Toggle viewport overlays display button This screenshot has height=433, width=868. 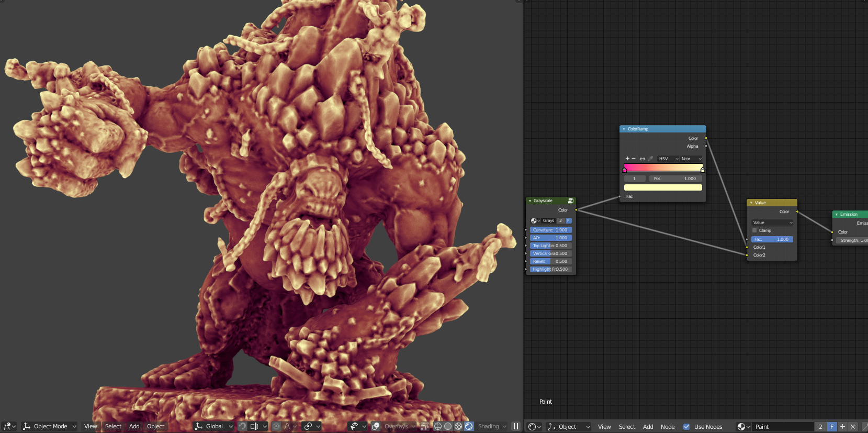tap(376, 426)
